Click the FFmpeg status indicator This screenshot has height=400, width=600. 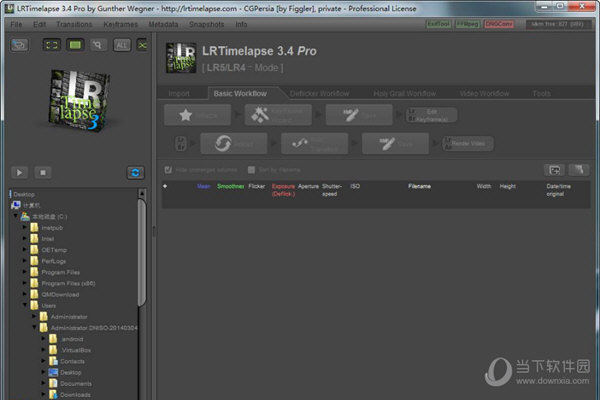[468, 24]
